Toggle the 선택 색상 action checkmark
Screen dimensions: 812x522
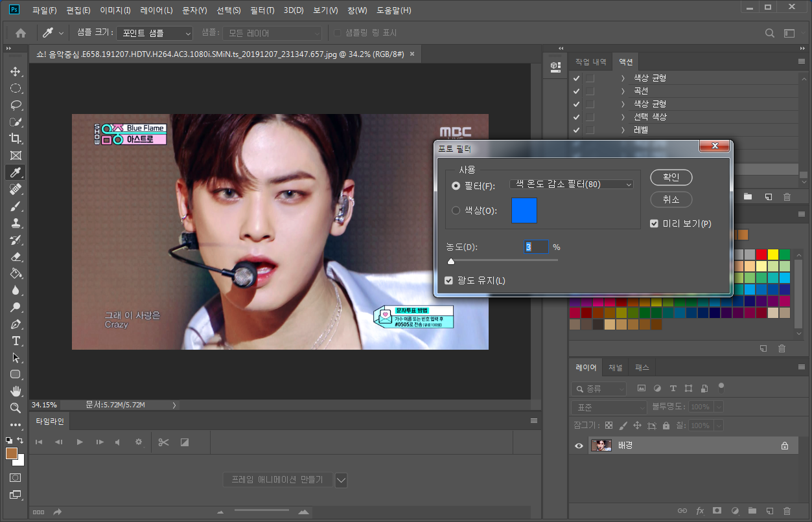point(577,117)
